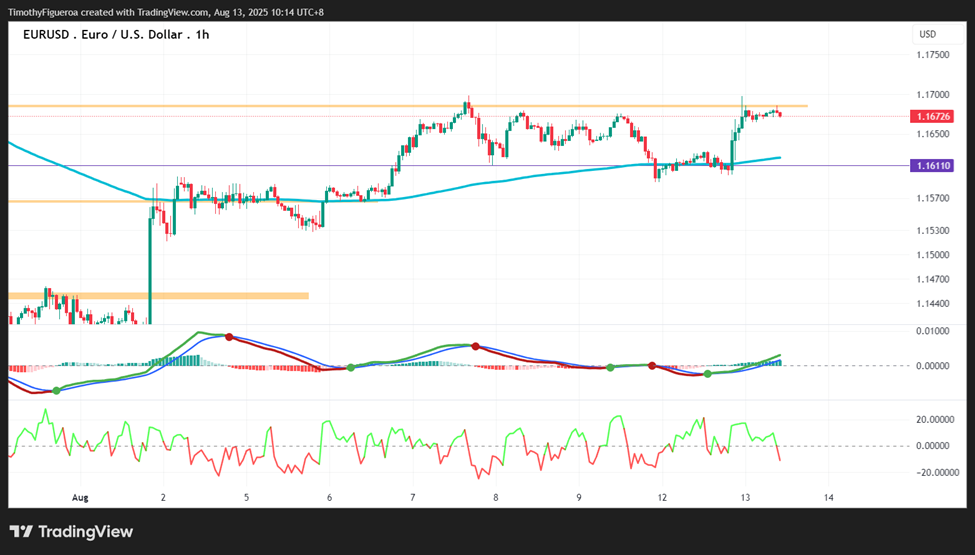Image resolution: width=975 pixels, height=555 pixels.
Task: Select the green MACD dot between Aug 12 and 13
Action: pyautogui.click(x=708, y=374)
